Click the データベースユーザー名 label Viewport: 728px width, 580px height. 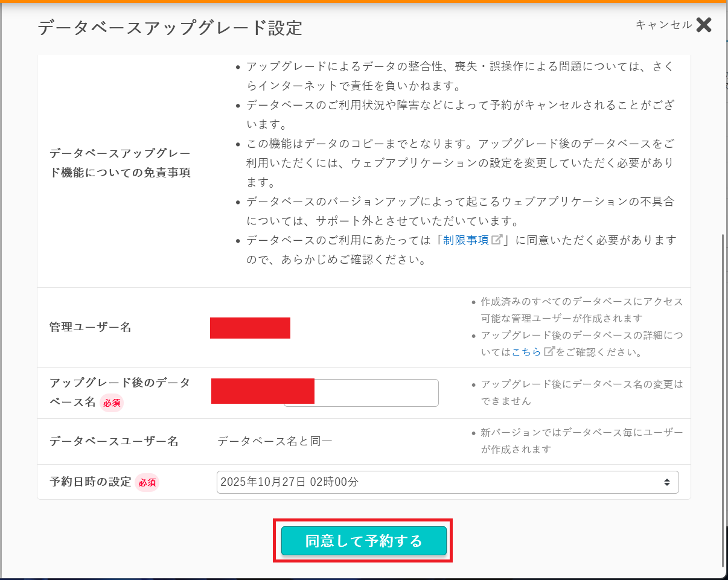[113, 441]
